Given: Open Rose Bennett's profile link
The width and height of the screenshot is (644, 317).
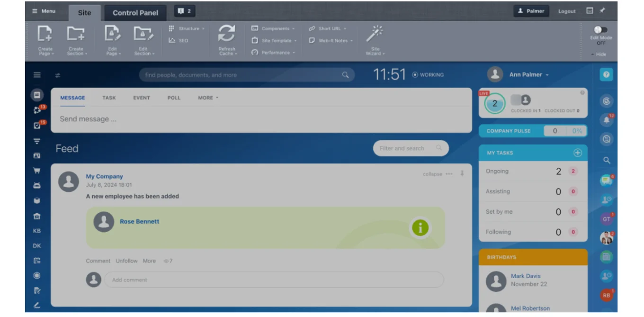Looking at the screenshot, I should (x=139, y=221).
